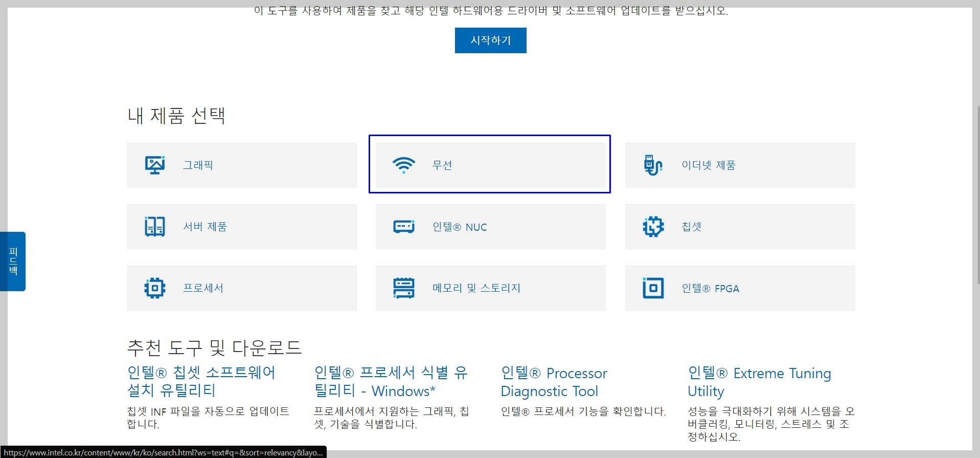
Task: Click the 시작하기 start button
Action: [490, 40]
